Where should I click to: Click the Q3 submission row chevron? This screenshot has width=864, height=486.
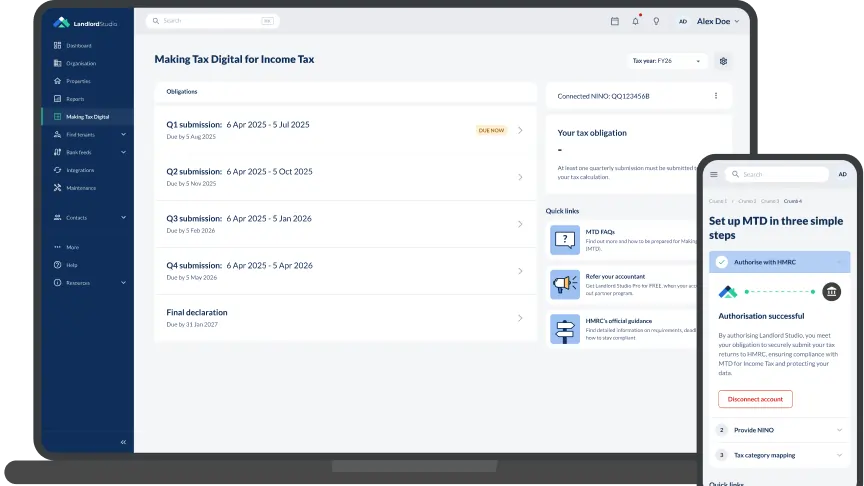520,224
